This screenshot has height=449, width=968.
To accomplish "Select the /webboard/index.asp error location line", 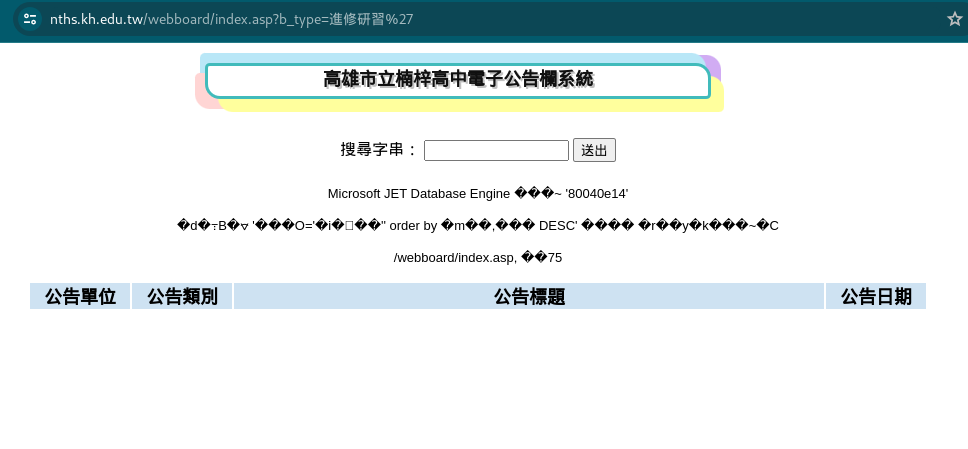I will (x=478, y=258).
